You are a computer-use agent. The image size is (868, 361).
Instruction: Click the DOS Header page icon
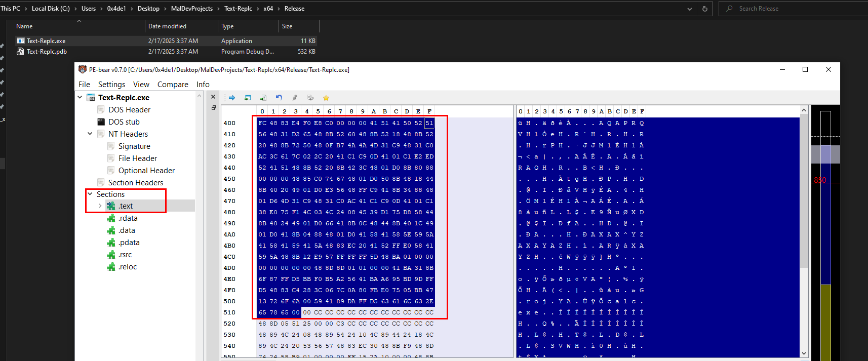tap(101, 110)
